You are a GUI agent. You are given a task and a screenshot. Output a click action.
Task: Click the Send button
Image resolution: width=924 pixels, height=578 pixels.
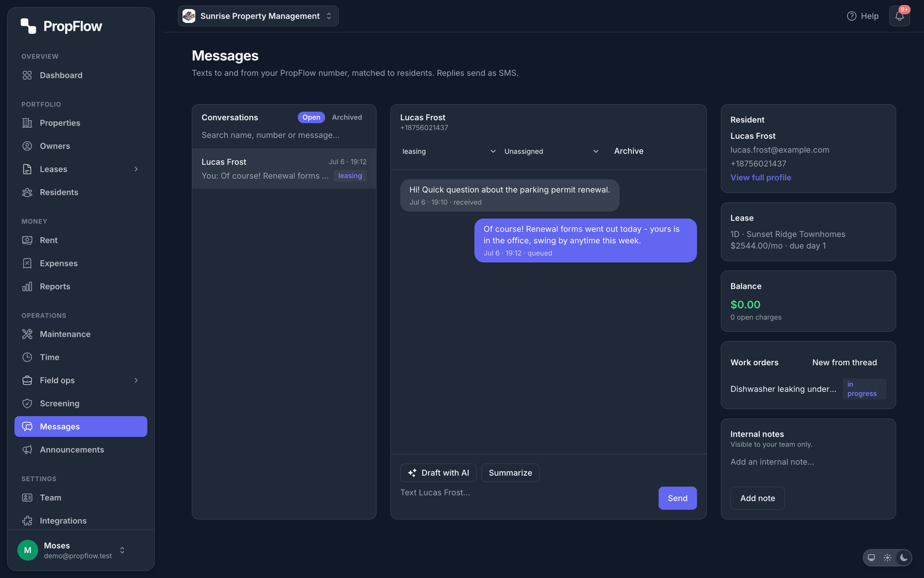(x=677, y=498)
